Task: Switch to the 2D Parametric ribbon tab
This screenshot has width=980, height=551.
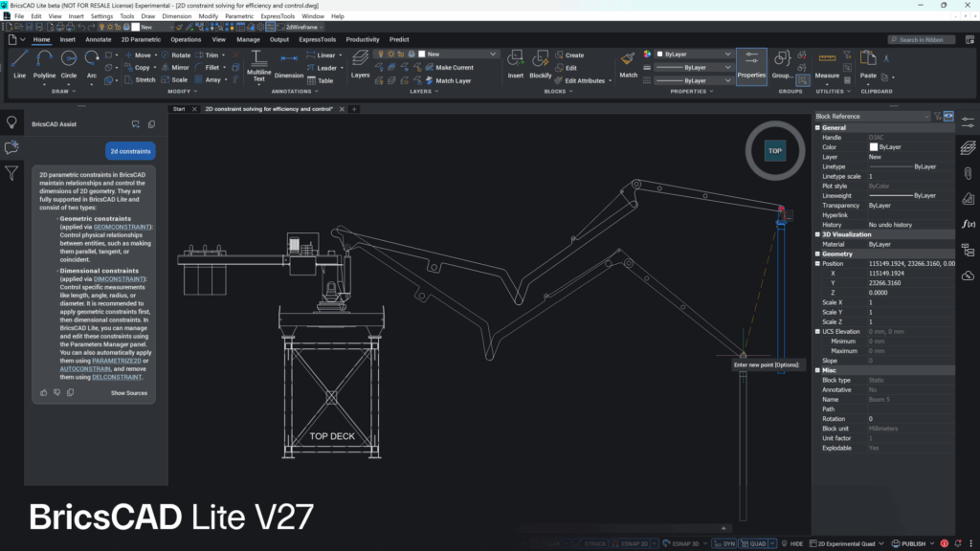Action: point(141,39)
